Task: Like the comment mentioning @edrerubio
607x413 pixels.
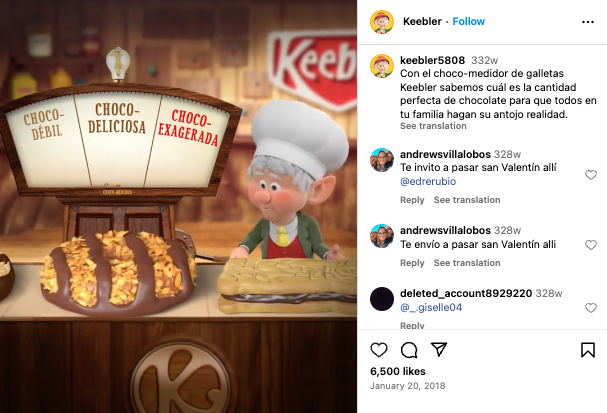Action: tap(591, 175)
